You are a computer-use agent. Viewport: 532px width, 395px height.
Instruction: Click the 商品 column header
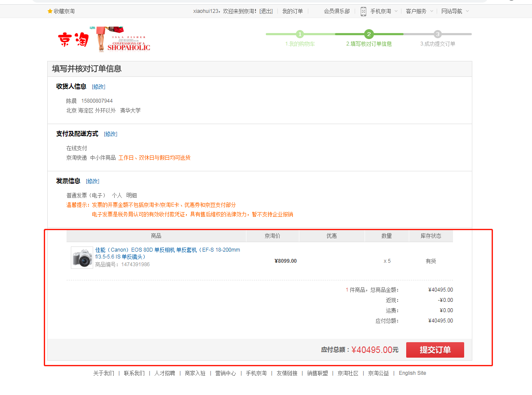156,236
